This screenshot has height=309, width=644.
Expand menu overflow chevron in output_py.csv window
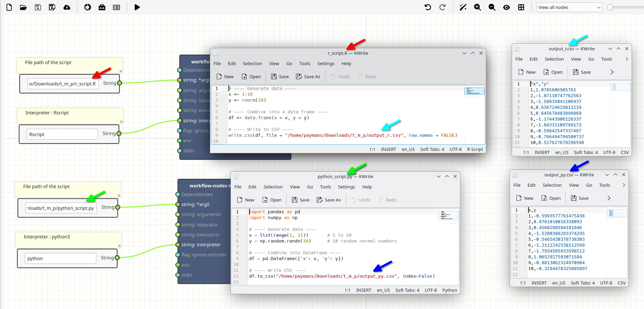click(624, 185)
